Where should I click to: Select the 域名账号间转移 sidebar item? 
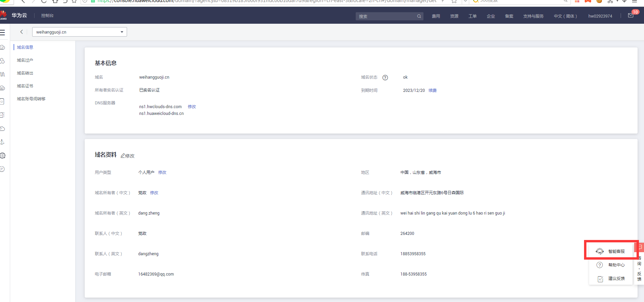point(31,99)
